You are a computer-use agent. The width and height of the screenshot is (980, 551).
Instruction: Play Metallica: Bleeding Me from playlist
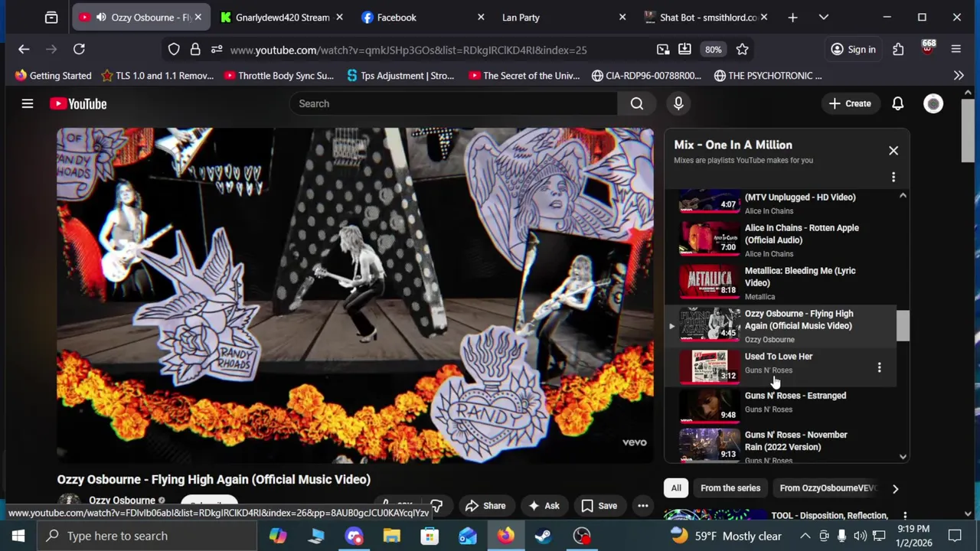click(x=781, y=283)
